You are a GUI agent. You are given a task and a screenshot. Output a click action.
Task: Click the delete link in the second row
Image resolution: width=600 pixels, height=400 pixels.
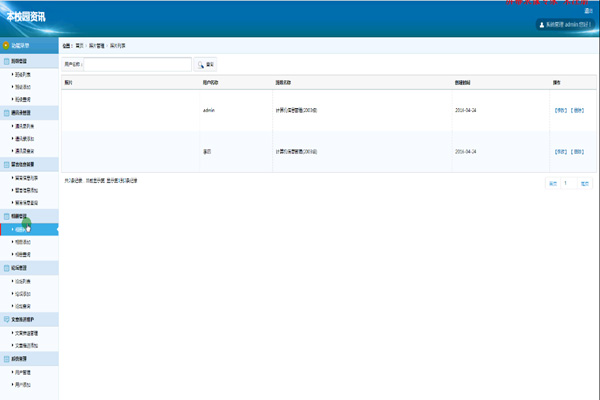pyautogui.click(x=577, y=151)
